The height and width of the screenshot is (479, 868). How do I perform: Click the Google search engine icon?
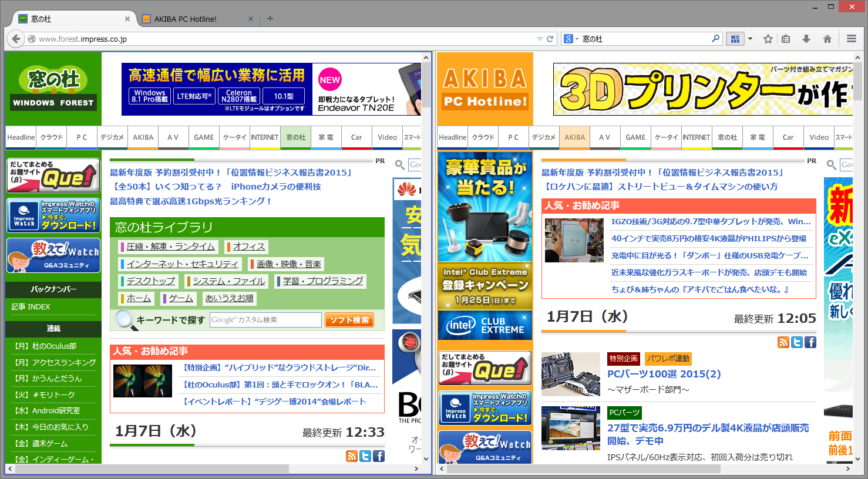click(568, 39)
